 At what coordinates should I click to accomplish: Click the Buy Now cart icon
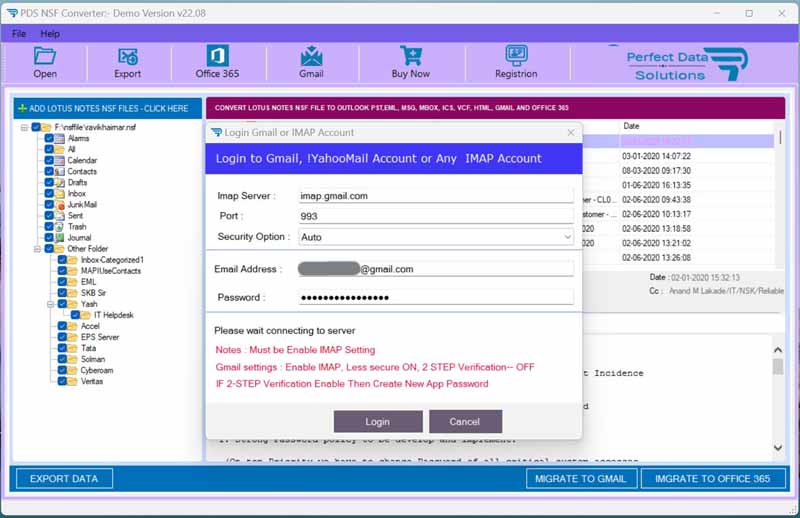coord(411,56)
